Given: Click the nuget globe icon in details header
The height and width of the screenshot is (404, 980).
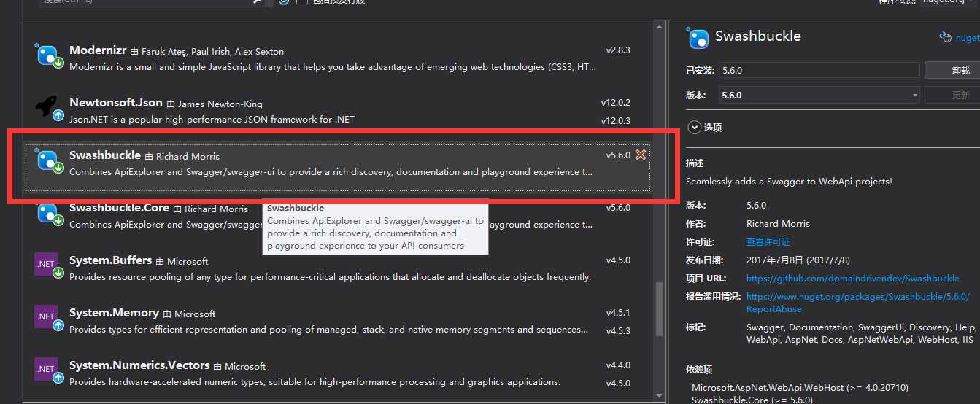Looking at the screenshot, I should [x=945, y=37].
